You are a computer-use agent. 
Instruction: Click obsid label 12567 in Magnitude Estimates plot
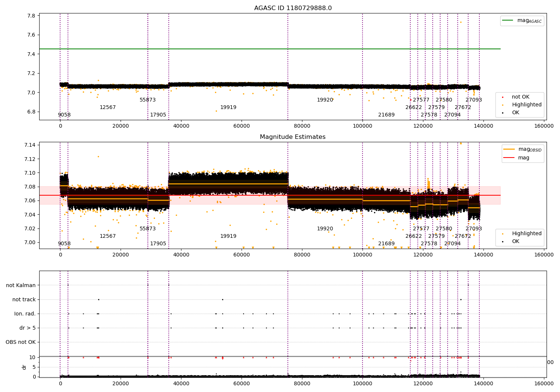[108, 236]
